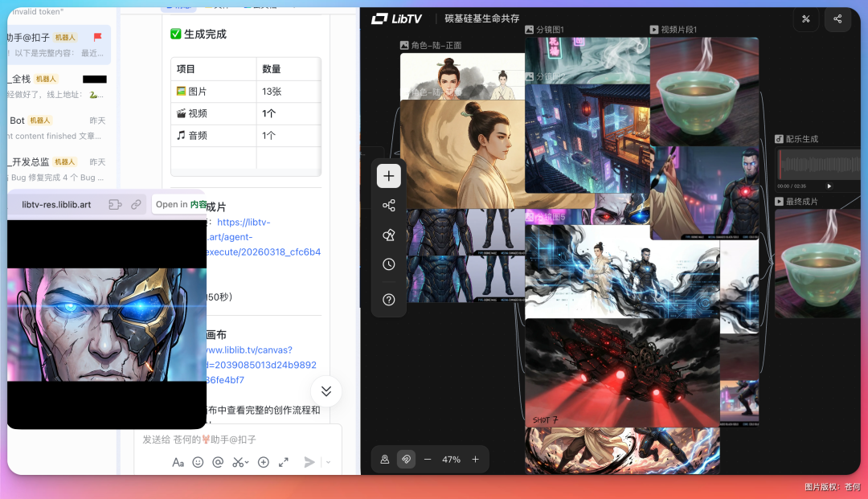Click the chat message input field
The image size is (868, 499).
pyautogui.click(x=233, y=440)
